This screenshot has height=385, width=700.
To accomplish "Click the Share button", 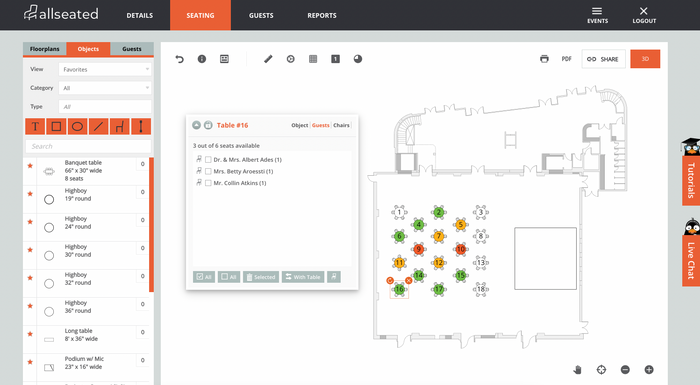I will click(603, 59).
